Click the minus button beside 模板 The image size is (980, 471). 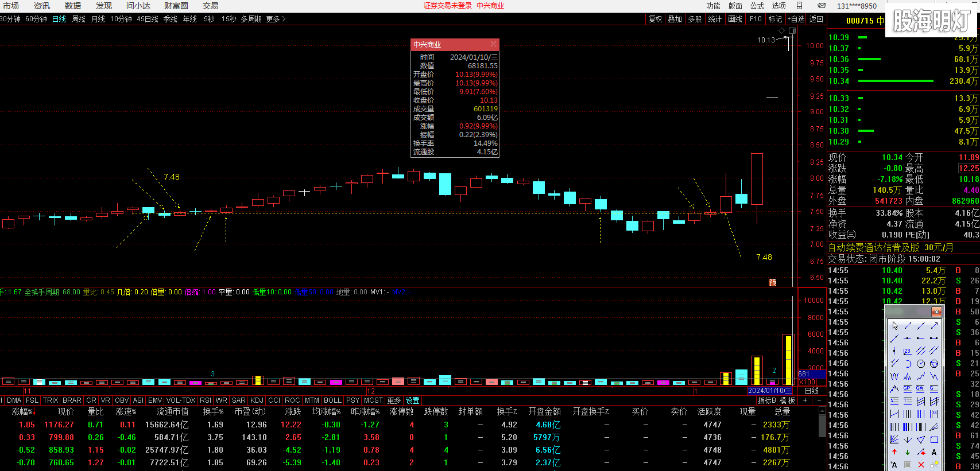tap(819, 400)
